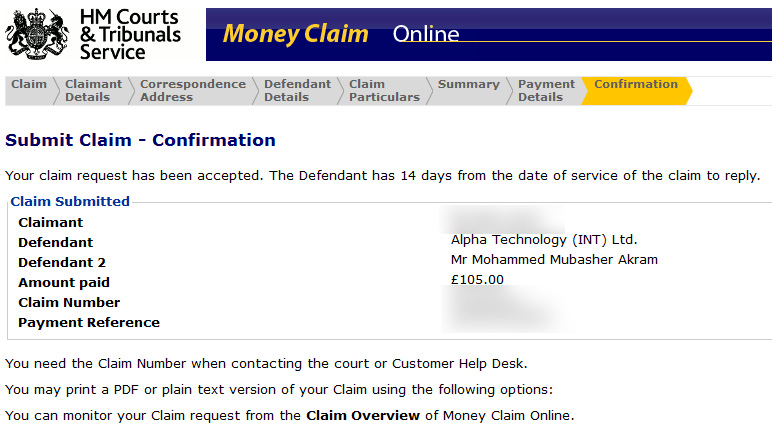Select the highlighted Confirmation step
The image size is (772, 444).
click(636, 84)
